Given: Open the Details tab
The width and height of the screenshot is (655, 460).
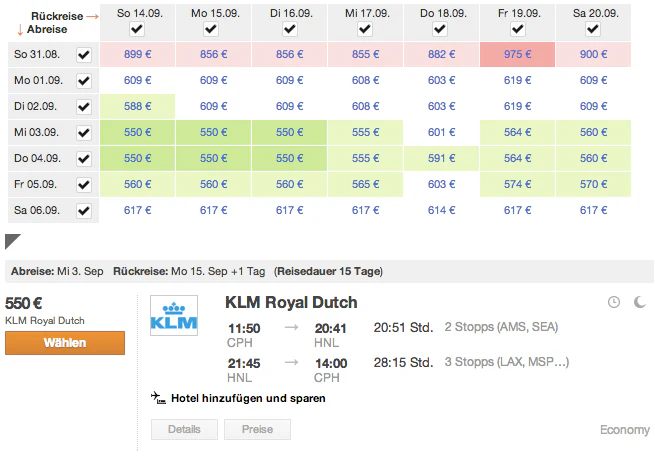Looking at the screenshot, I should pyautogui.click(x=184, y=429).
